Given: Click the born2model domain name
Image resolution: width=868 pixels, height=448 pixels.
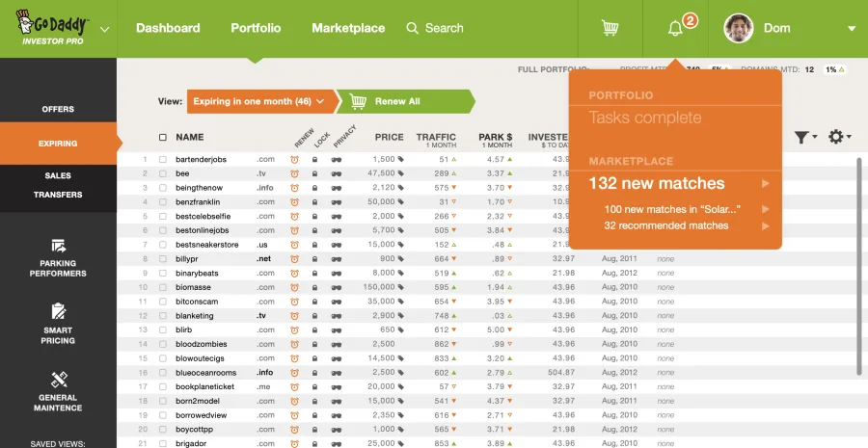Looking at the screenshot, I should point(198,402).
